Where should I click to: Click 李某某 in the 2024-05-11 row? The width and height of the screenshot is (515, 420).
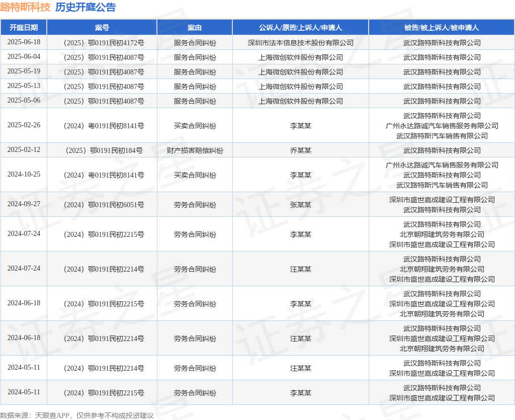(301, 393)
